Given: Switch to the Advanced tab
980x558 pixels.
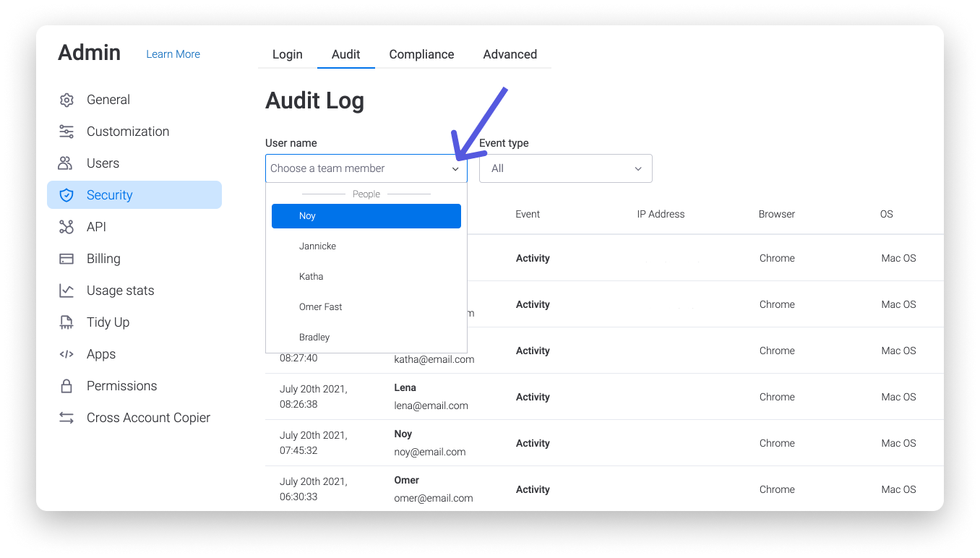Looking at the screenshot, I should (x=510, y=54).
